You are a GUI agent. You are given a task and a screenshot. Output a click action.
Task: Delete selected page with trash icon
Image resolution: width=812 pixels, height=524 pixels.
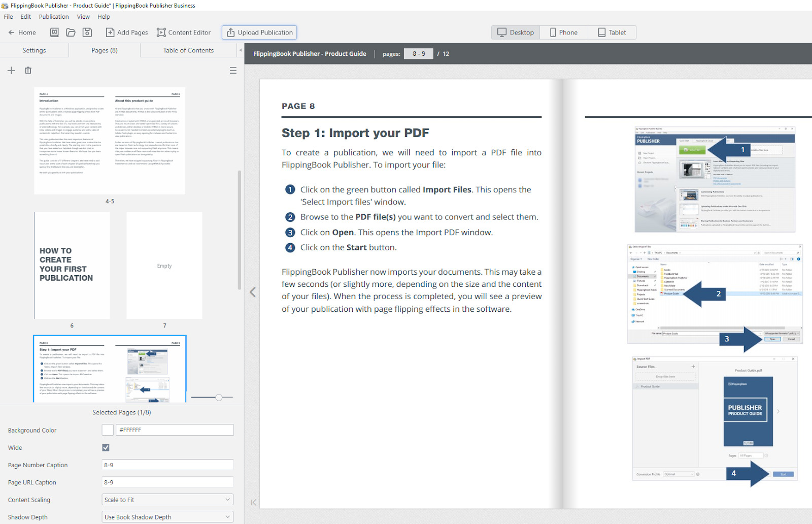point(28,71)
